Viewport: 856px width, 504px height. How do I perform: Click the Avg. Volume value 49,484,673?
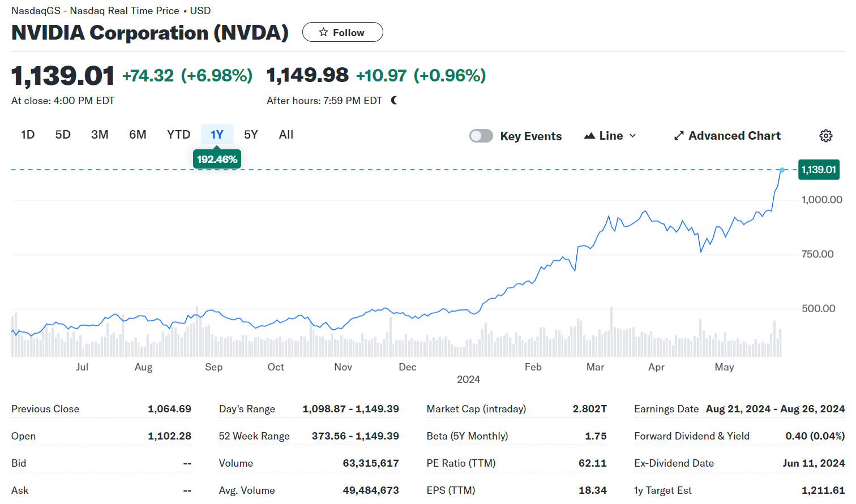371,490
